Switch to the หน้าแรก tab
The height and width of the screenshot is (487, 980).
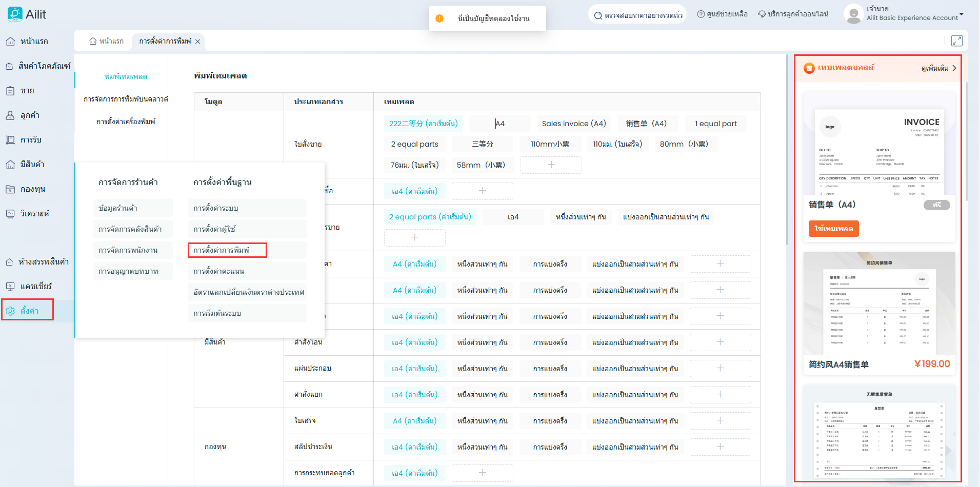pos(107,41)
